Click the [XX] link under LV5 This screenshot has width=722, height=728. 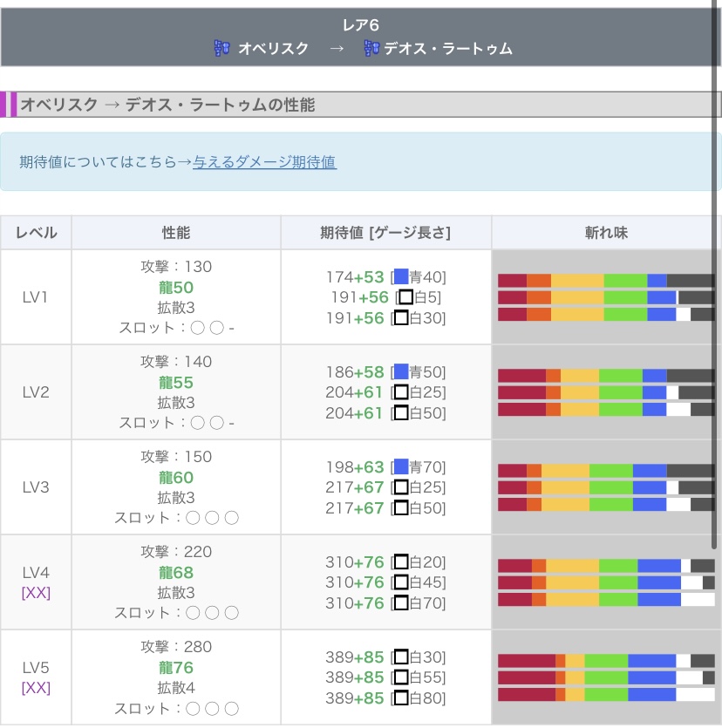[x=36, y=688]
